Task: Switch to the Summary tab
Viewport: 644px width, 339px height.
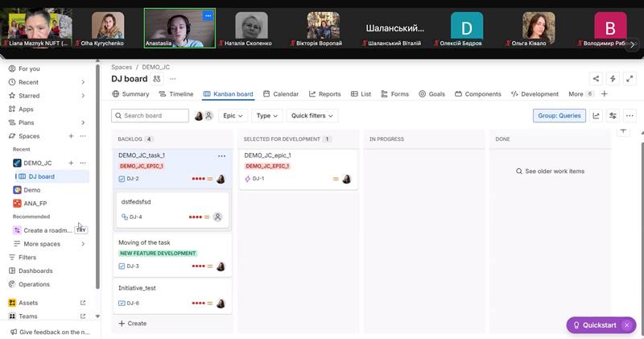Action: point(130,94)
